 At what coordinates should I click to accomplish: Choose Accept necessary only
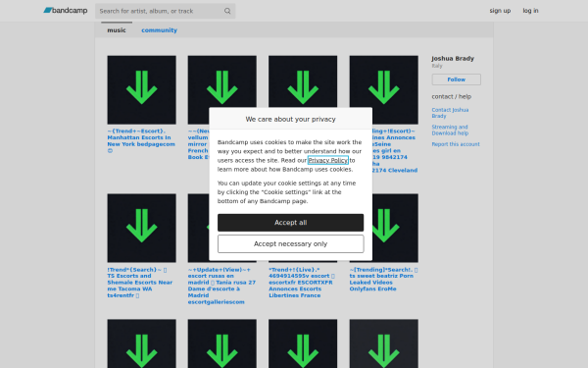tap(291, 243)
